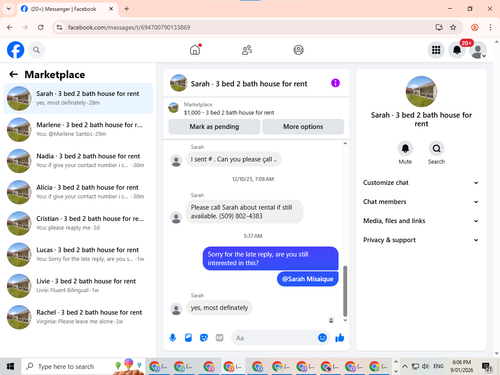Click the ENG language indicator
Viewport: 500px width, 375px height.
click(x=438, y=366)
